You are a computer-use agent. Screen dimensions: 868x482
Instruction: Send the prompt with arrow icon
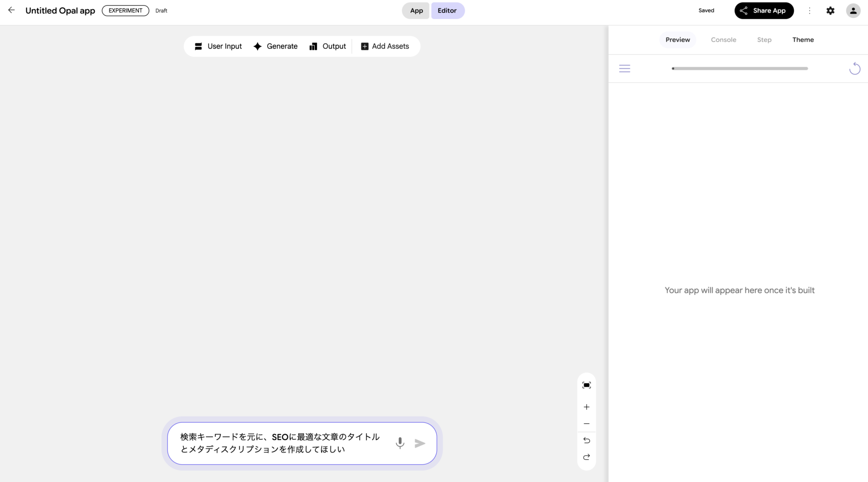[x=420, y=443]
